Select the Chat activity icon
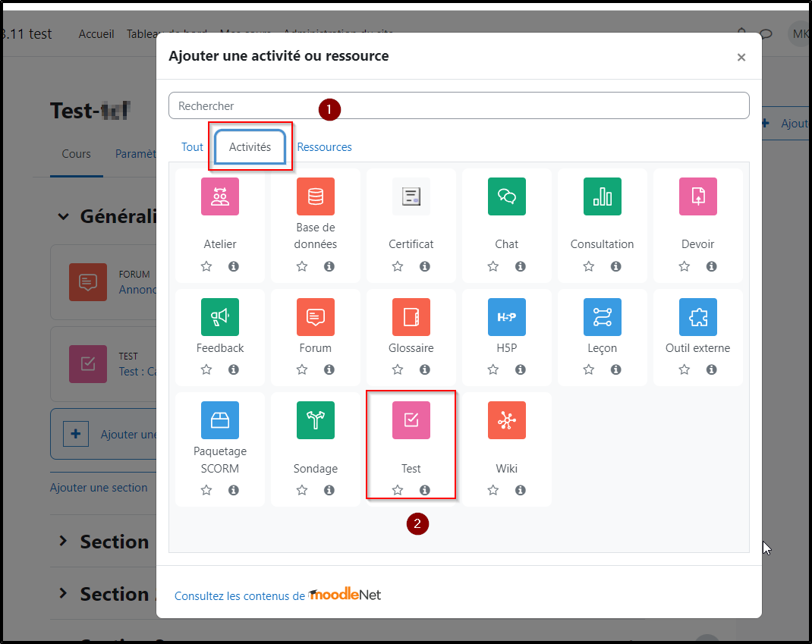Viewport: 812px width, 644px height. pyautogui.click(x=507, y=196)
